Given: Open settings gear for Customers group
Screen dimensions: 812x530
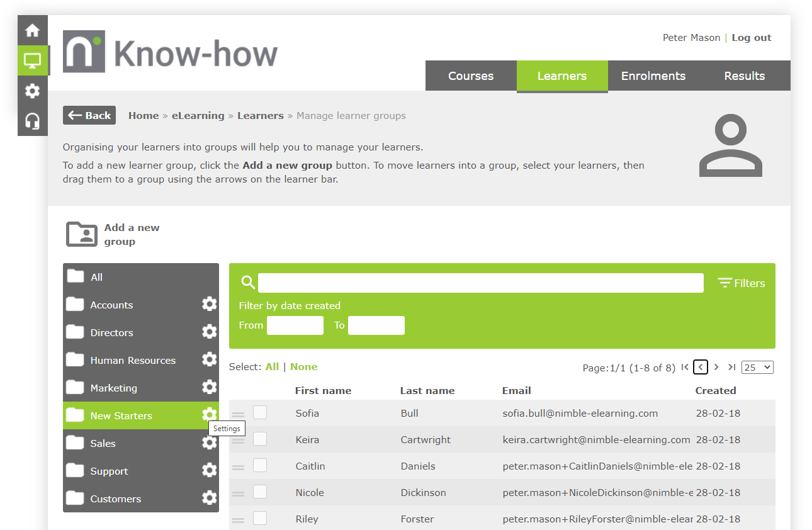Looking at the screenshot, I should click(x=209, y=498).
